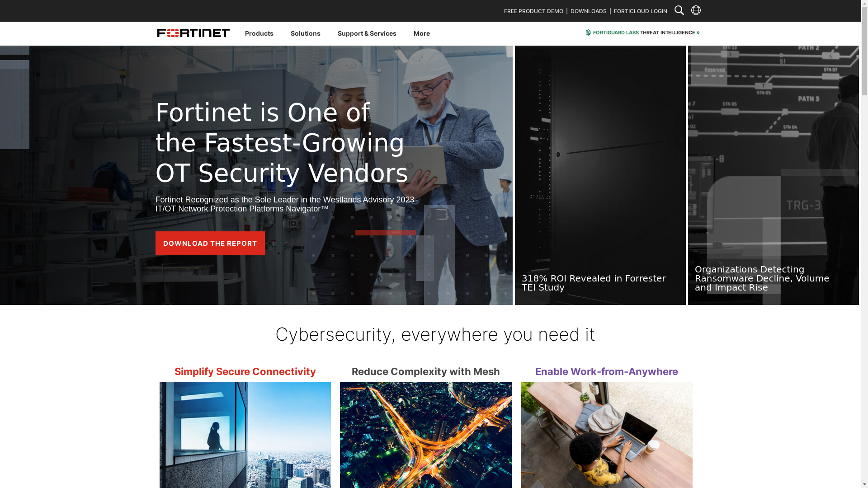Open the search magnifier icon
Viewport: 868px width, 488px height.
[679, 10]
